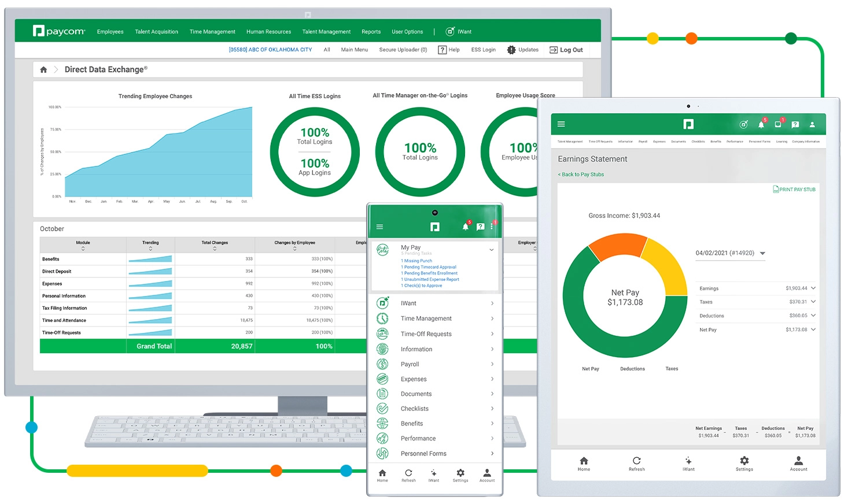The image size is (848, 504).
Task: Open Updates gear icon on desktop toolbar
Action: (x=511, y=50)
